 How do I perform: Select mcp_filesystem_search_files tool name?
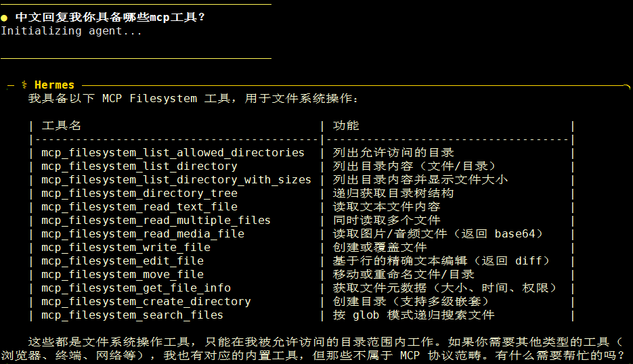(133, 315)
